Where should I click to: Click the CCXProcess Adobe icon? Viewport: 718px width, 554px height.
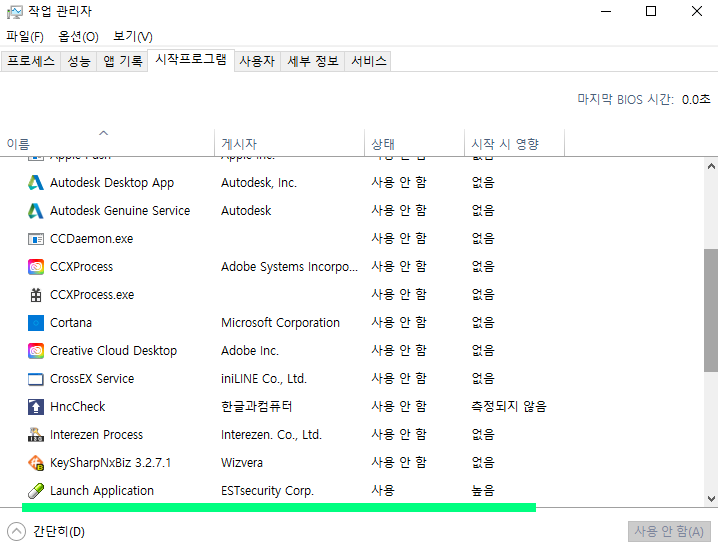(x=36, y=266)
